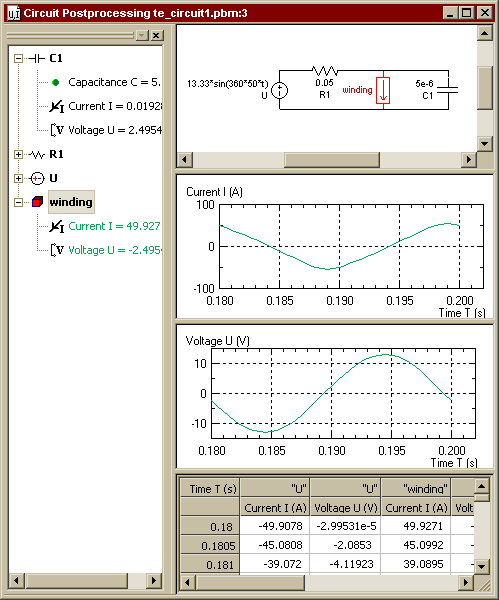Screen dimensions: 499x600
Task: Collapse the C1 tree node
Action: (x=18, y=59)
